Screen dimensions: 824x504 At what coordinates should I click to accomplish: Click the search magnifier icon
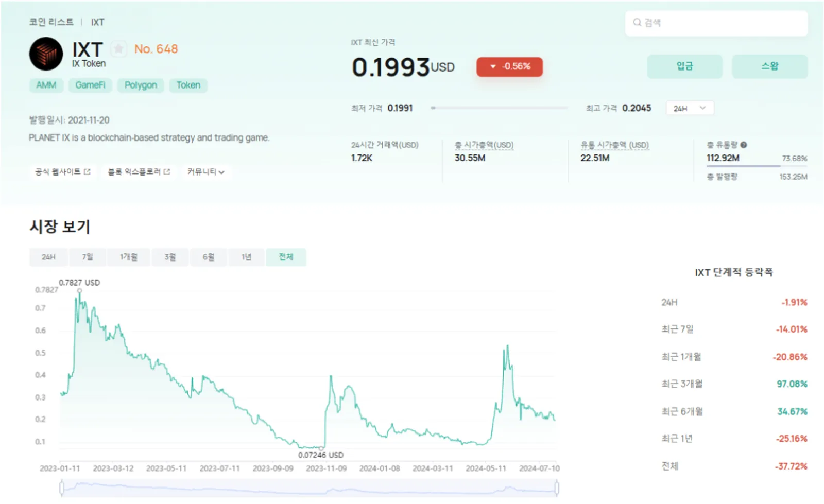point(637,22)
